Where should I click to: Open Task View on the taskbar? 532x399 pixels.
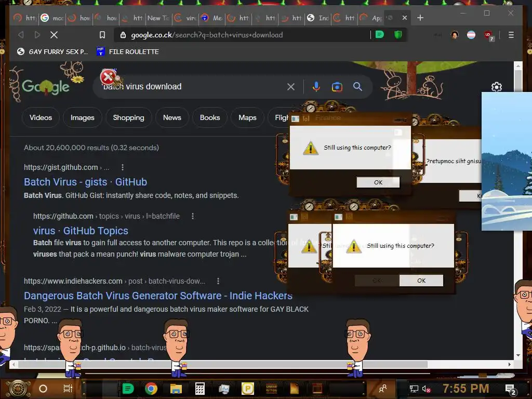pos(68,389)
